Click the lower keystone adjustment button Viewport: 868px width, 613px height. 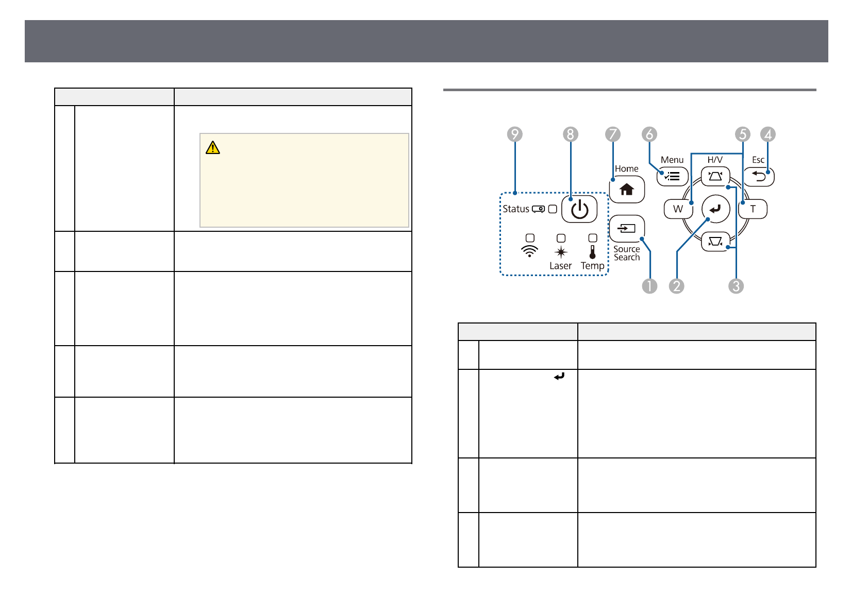coord(715,241)
